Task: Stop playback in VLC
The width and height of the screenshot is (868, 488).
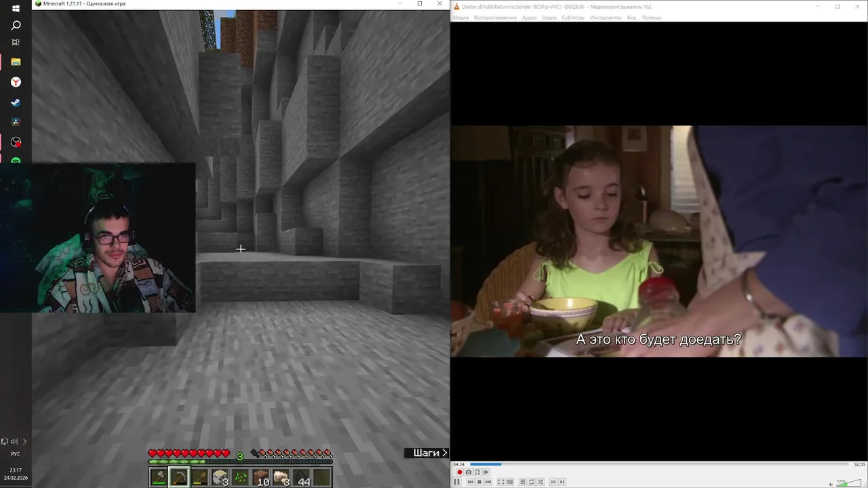Action: [479, 482]
